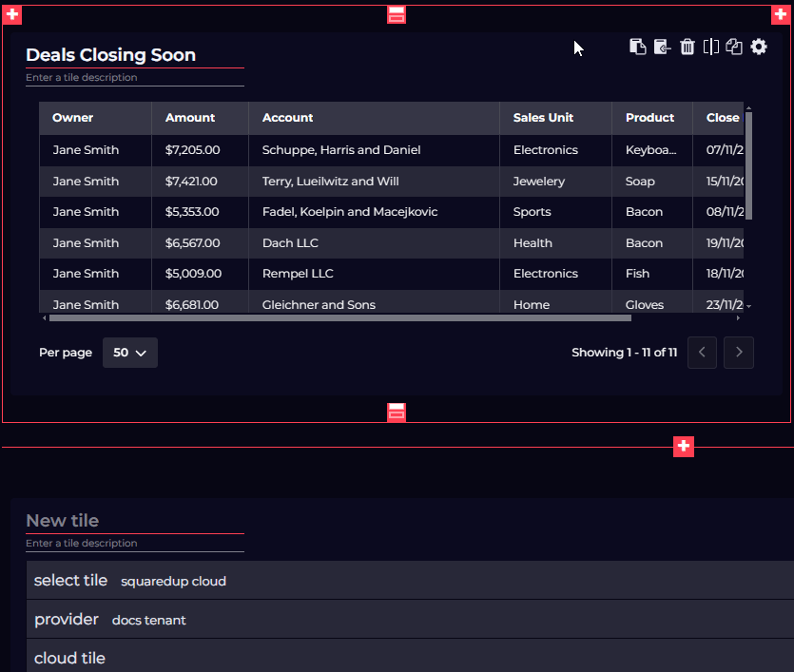Click the red plus on the lower divider line
Viewport: 794px width, 672px height.
pyautogui.click(x=684, y=447)
